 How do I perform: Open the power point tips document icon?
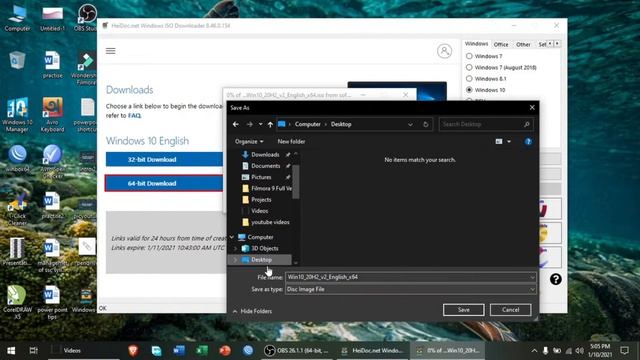point(52,302)
